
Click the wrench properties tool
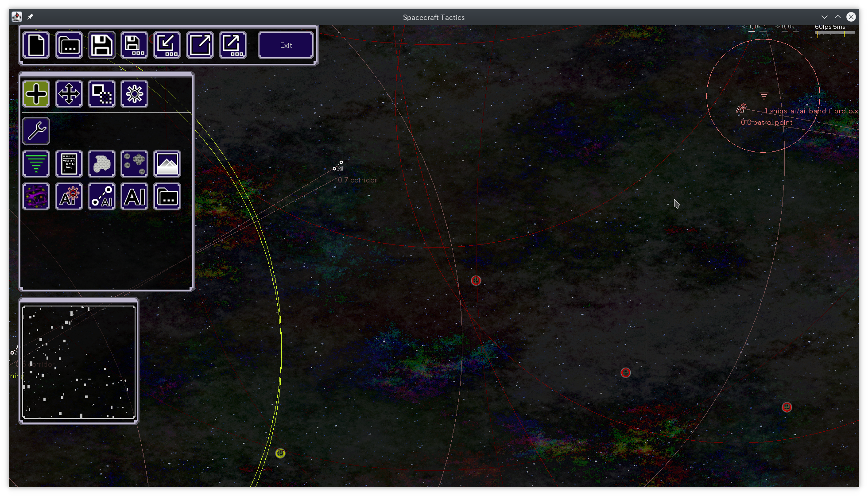pos(36,131)
